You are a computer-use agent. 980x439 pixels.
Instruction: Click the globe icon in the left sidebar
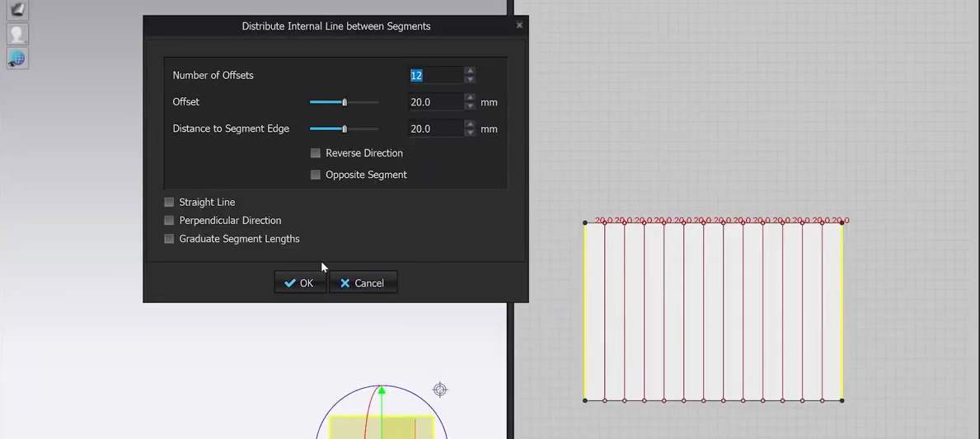coord(17,58)
